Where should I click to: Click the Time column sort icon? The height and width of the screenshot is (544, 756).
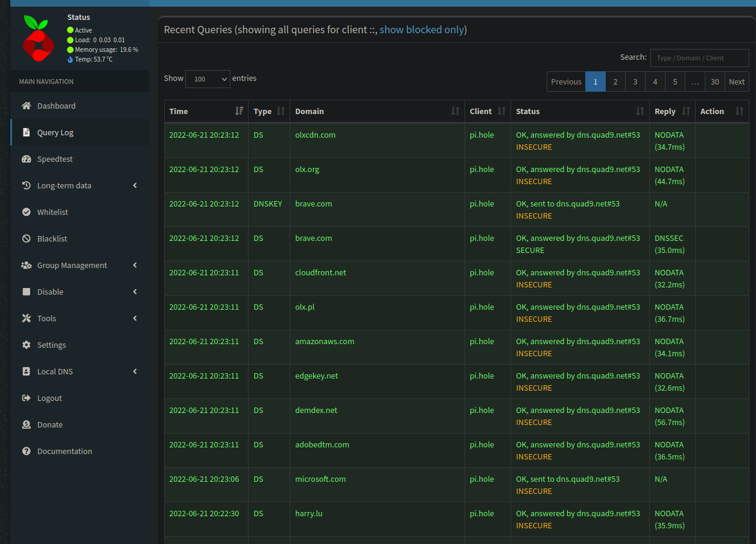pos(240,111)
